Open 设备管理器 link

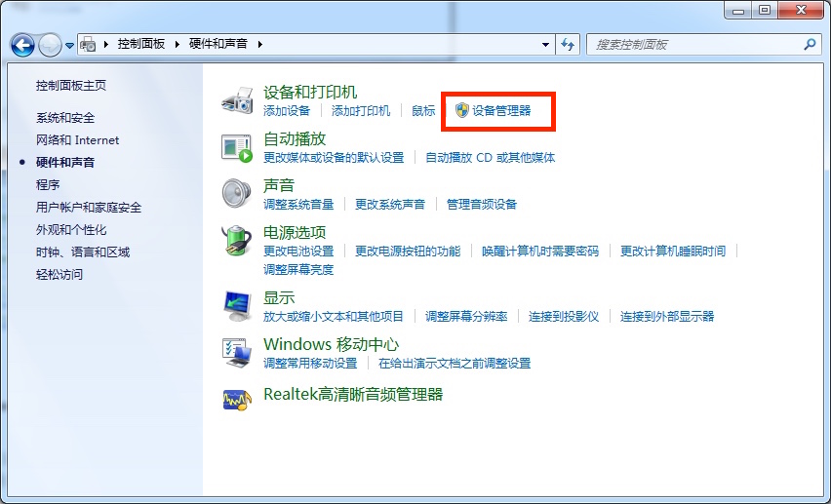click(x=501, y=111)
